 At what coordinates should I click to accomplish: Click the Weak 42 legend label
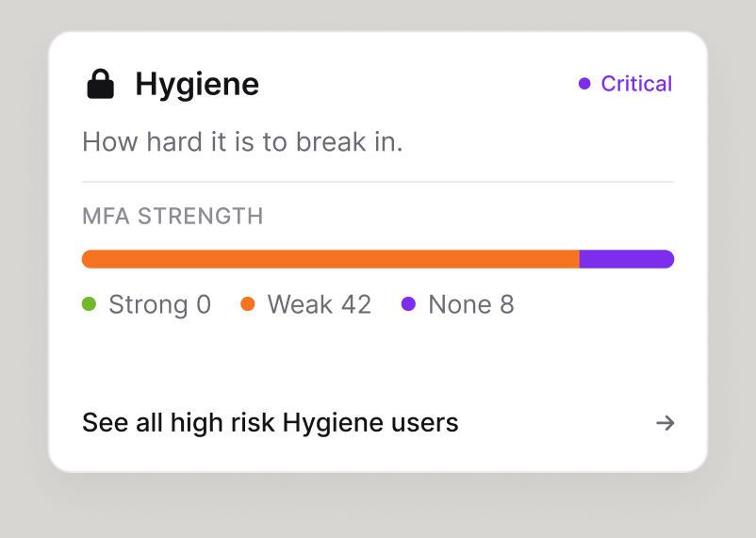click(320, 304)
